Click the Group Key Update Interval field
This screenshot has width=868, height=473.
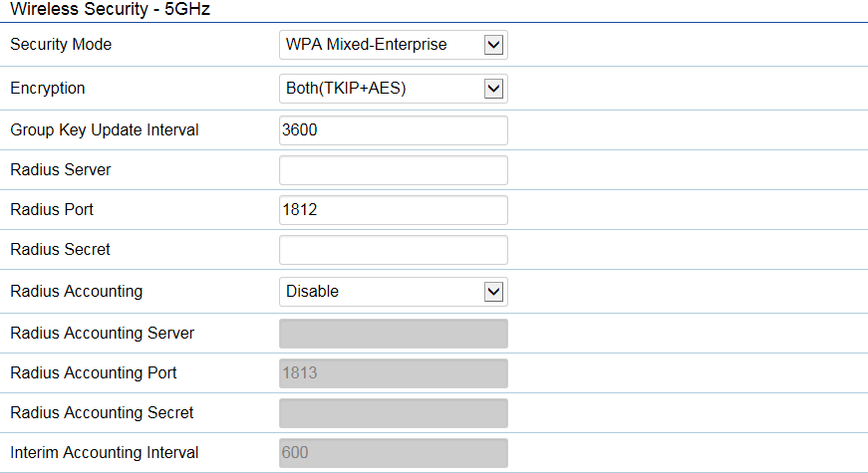(393, 130)
